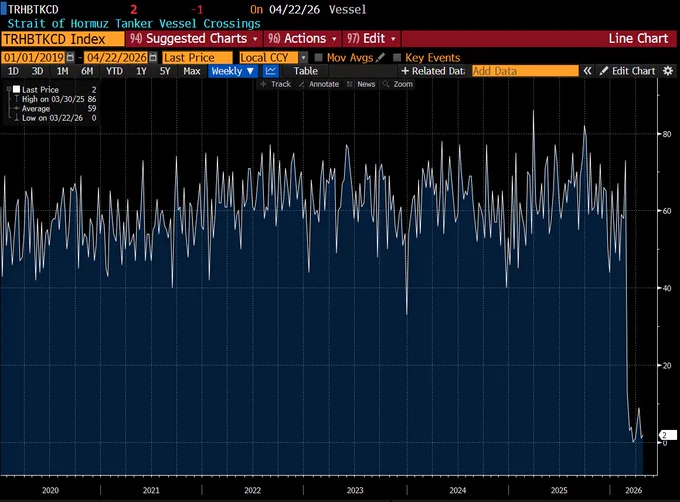Viewport: 680px width, 502px height.
Task: Open the Actions dropdown menu
Action: (x=302, y=39)
